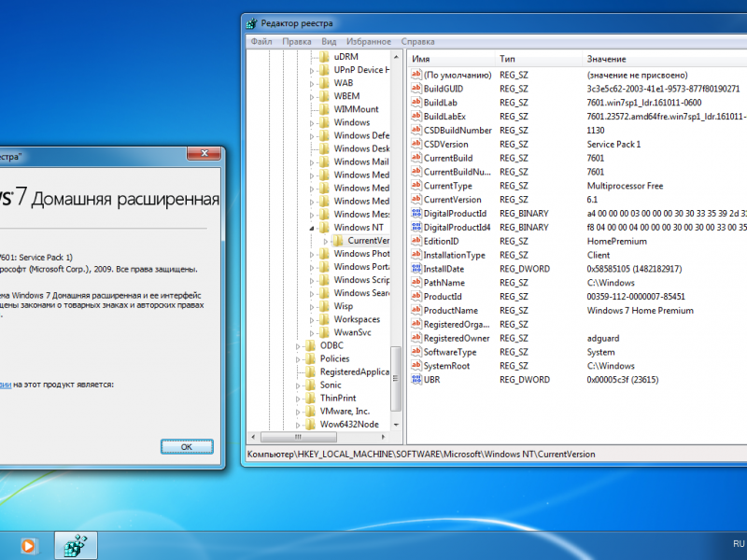Click the BuildGUID string value icon
Image resolution: width=747 pixels, height=560 pixels.
tap(416, 88)
